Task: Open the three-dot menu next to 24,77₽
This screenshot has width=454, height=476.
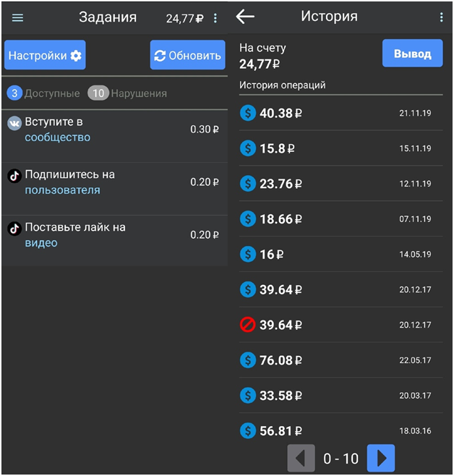Action: 215,18
